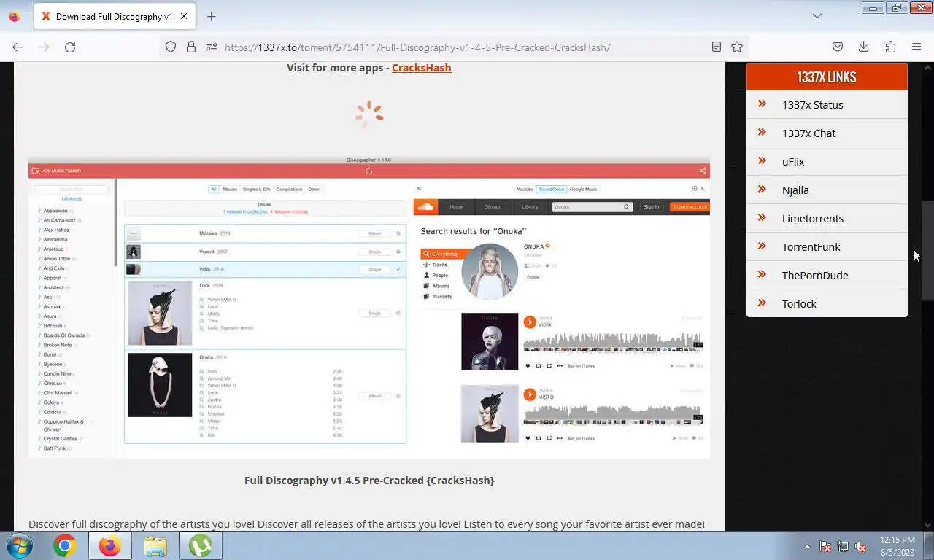The image size is (934, 560).
Task: Launch Chrome from the taskbar
Action: tap(65, 545)
